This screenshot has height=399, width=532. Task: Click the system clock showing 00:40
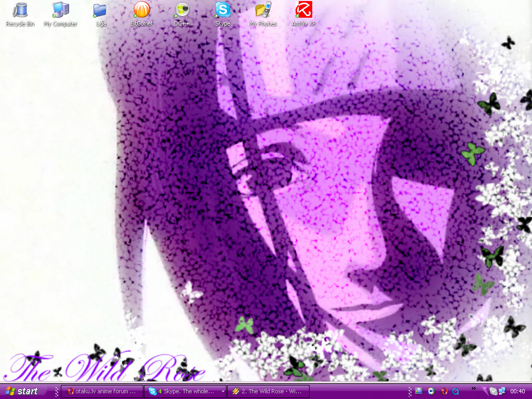(517, 391)
